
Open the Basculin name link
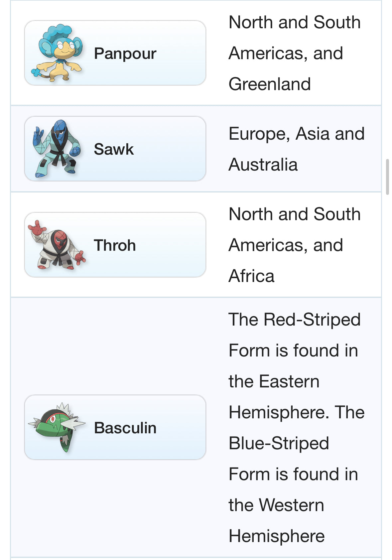(125, 428)
